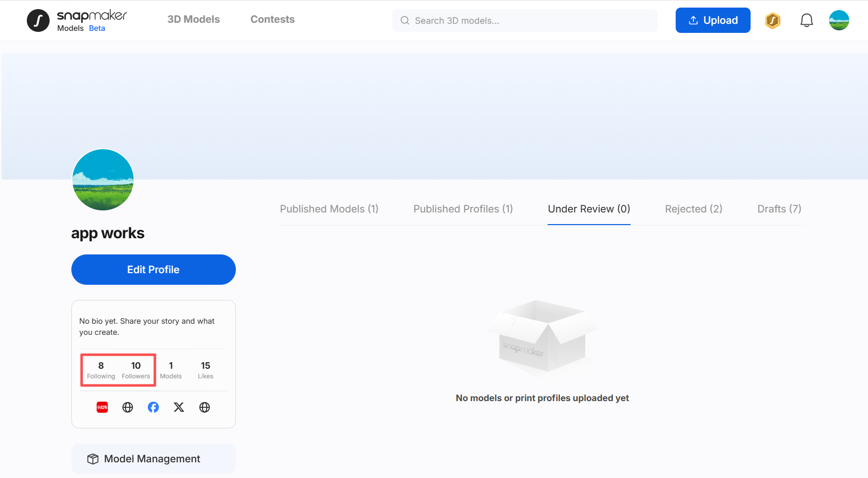Open the notifications bell
Screen dimensions: 868x478
click(x=806, y=20)
